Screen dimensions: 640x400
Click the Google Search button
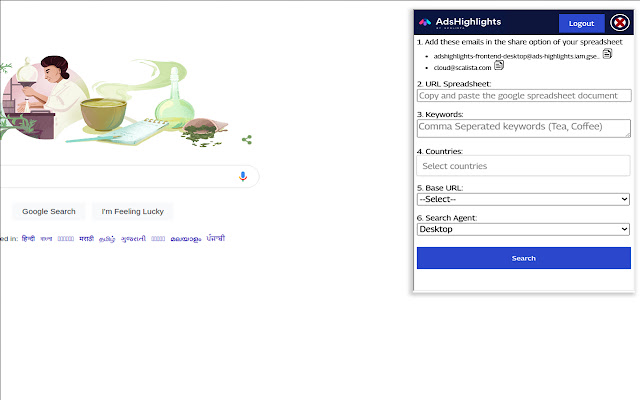[x=49, y=211]
